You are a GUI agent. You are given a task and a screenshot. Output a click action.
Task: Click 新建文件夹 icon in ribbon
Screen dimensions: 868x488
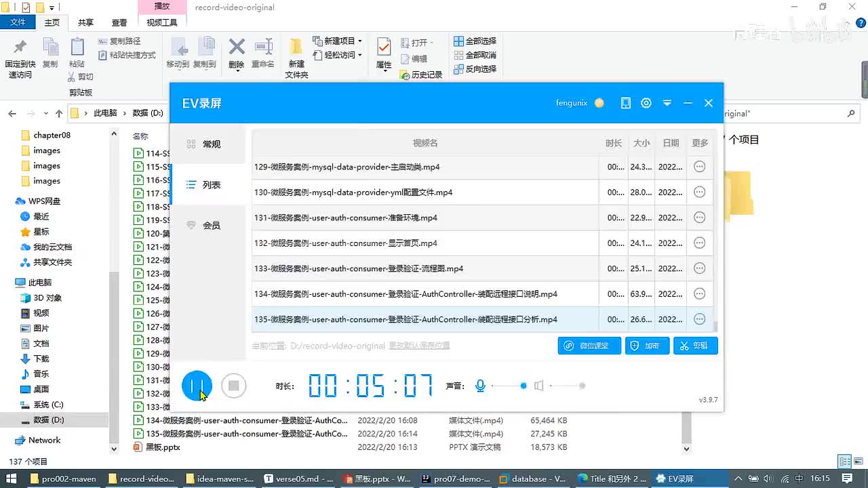tap(296, 47)
